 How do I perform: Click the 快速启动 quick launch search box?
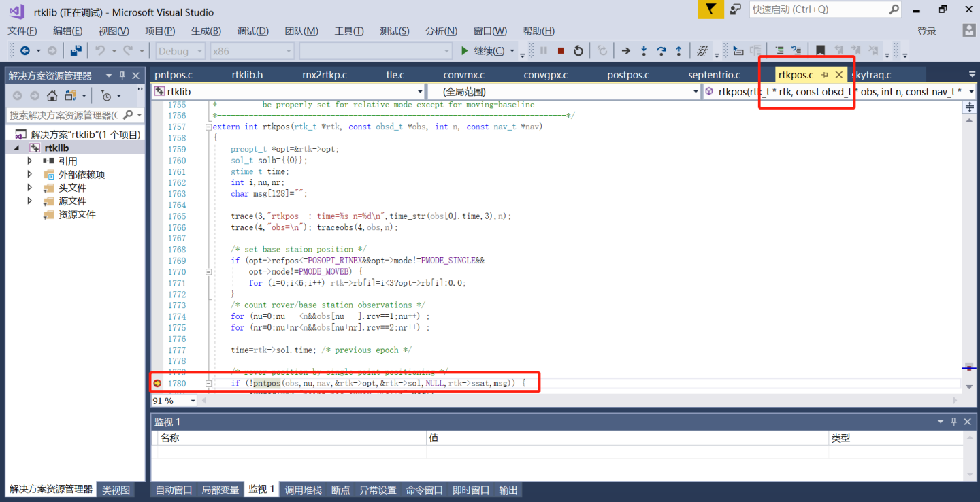826,10
